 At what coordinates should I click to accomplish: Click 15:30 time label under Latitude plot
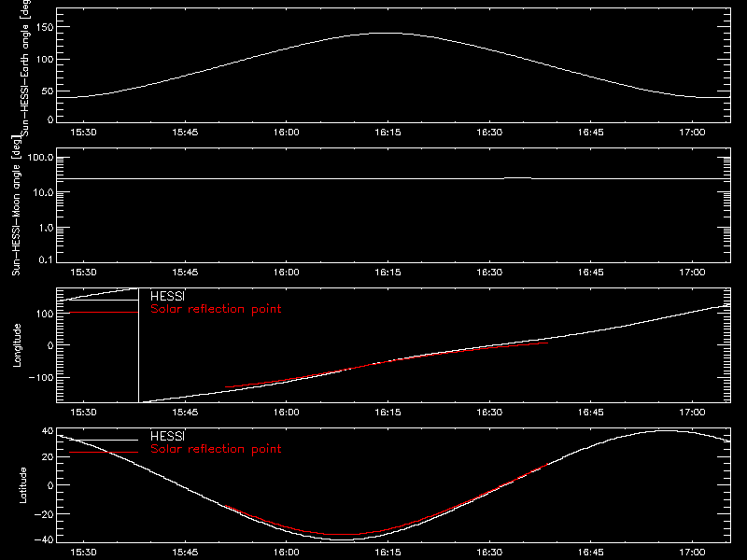(x=83, y=552)
